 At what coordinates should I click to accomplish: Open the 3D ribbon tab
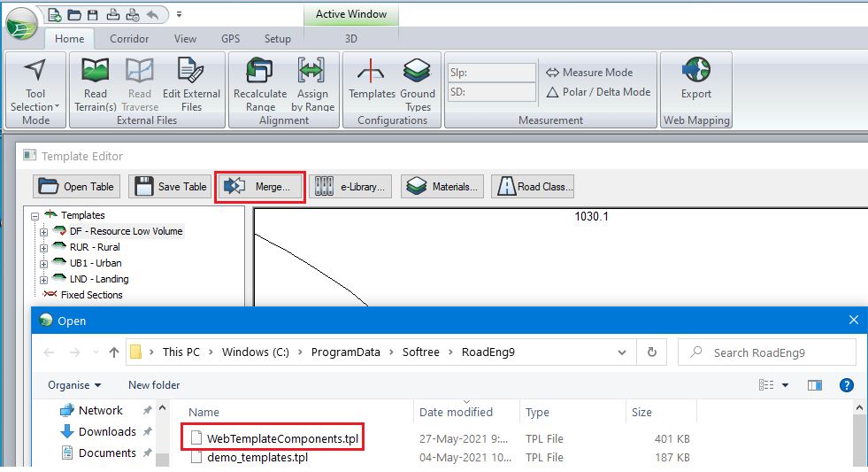coord(351,39)
